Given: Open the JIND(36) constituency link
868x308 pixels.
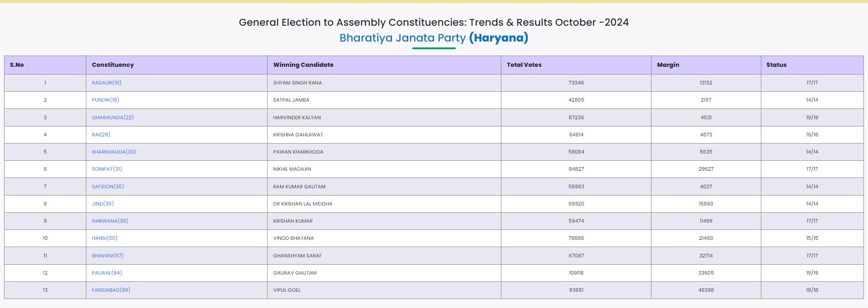Looking at the screenshot, I should (103, 204).
